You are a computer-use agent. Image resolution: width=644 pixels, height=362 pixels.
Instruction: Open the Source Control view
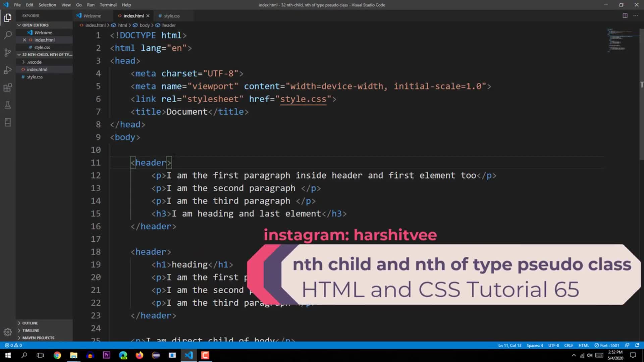coord(7,52)
